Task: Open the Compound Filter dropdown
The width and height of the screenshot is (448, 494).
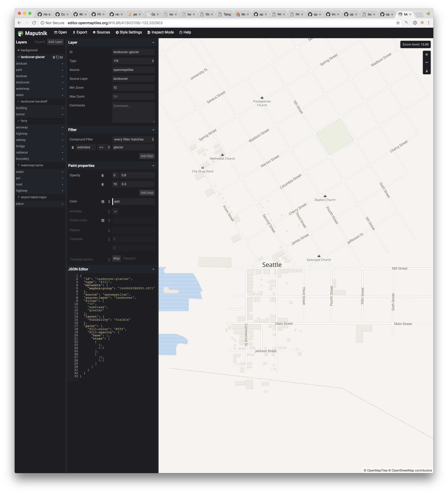Action: pos(133,139)
